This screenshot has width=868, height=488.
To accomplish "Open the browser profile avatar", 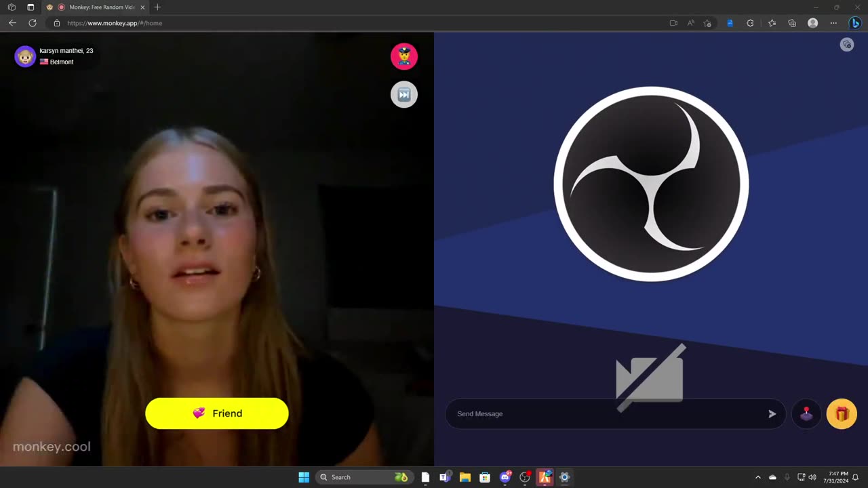I will tap(812, 23).
